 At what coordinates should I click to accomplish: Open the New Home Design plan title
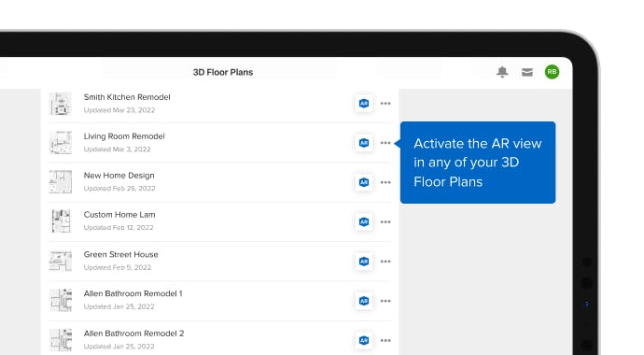119,176
